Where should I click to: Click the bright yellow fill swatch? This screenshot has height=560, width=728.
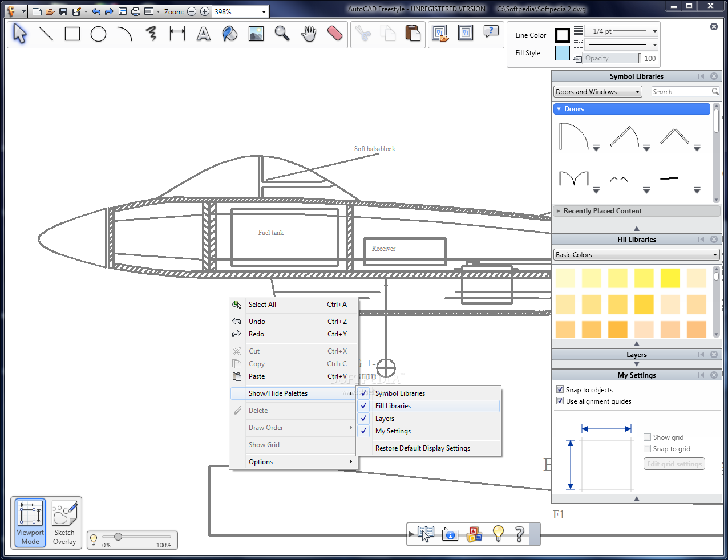[x=670, y=278]
